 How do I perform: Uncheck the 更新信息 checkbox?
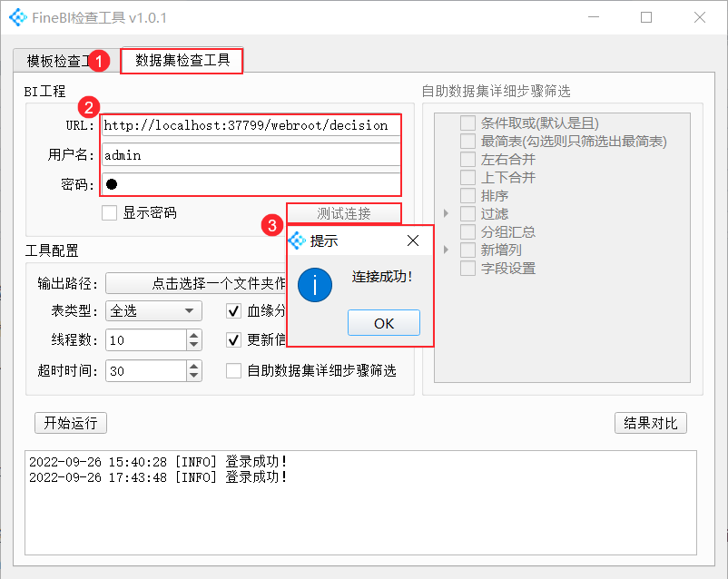coord(233,340)
